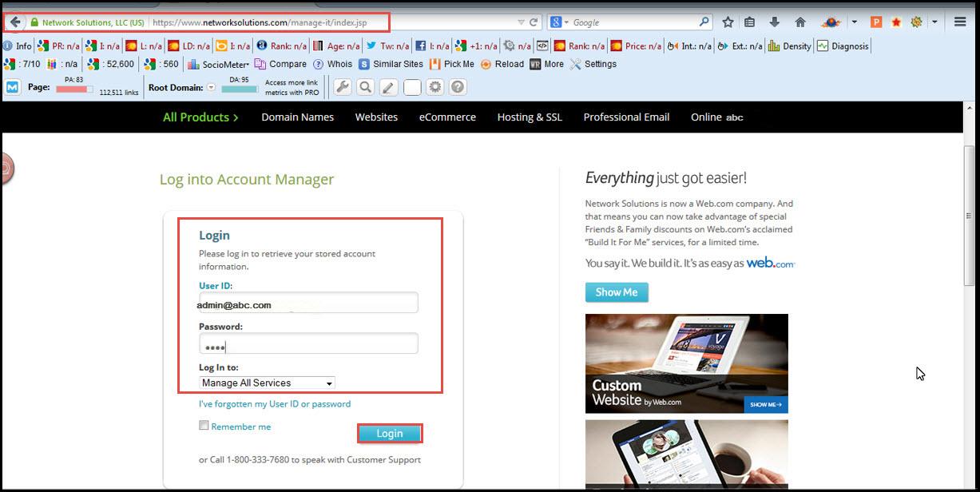Screen dimensions: 980x492
Task: Open the Domain Names menu
Action: pos(297,117)
